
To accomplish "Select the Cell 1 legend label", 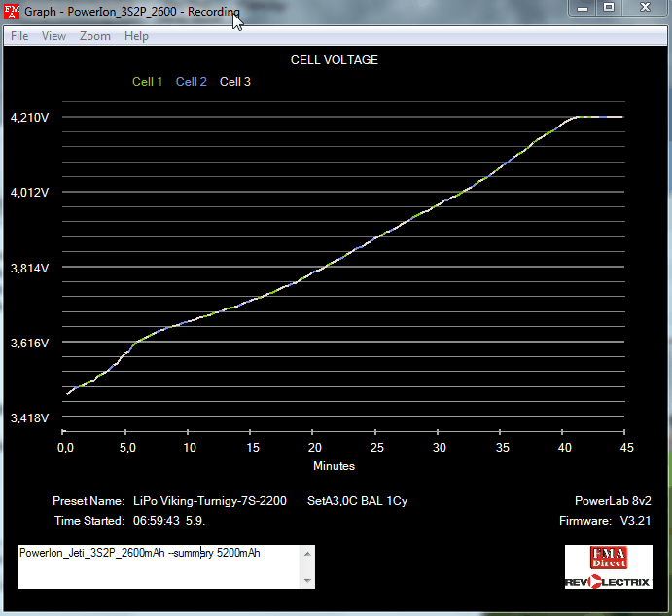I will coord(148,82).
